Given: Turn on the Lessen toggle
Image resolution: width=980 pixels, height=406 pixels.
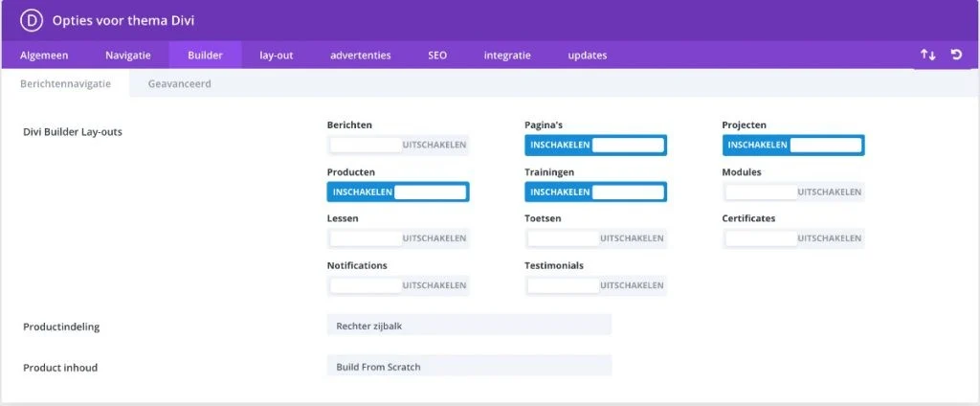Looking at the screenshot, I should click(x=398, y=238).
